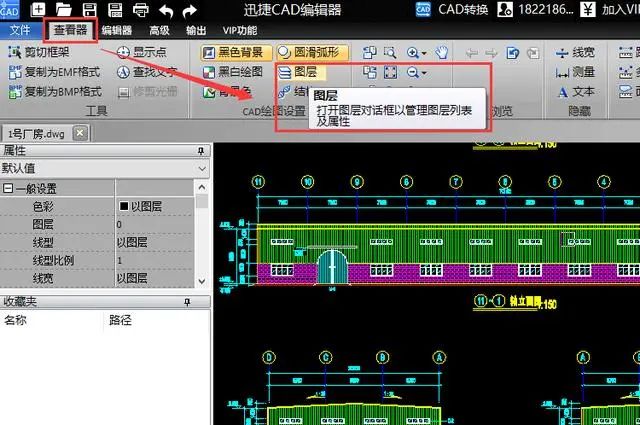This screenshot has width=640, height=425.
Task: Click the zoom out magnifier icon
Action: (412, 73)
